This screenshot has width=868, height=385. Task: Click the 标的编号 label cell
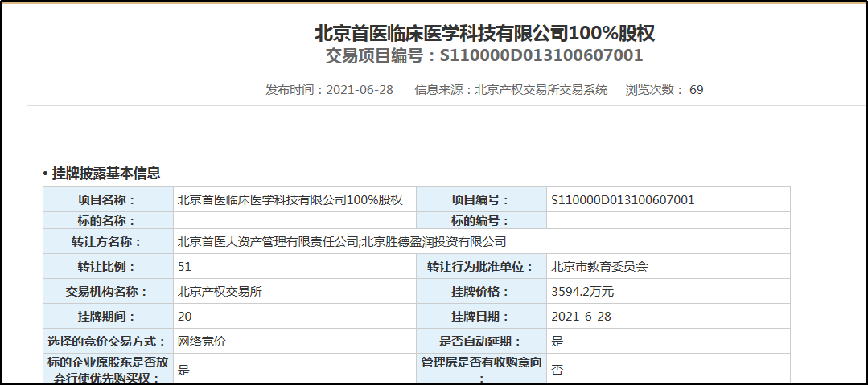480,221
